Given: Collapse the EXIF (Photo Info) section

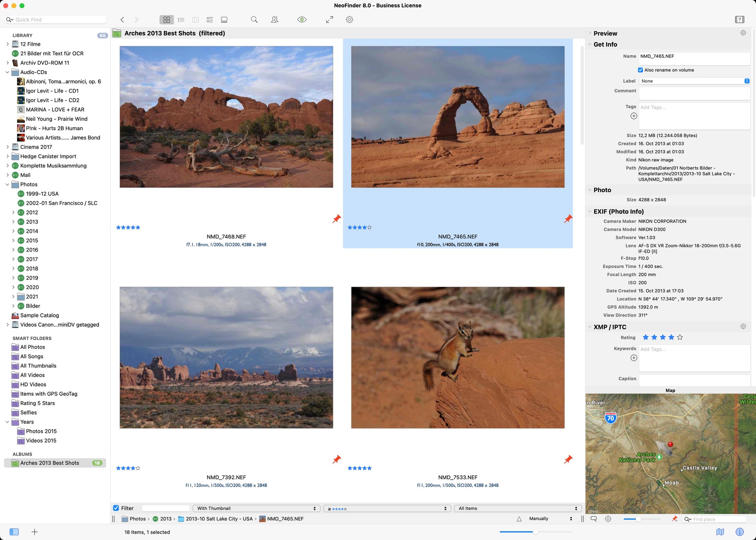Looking at the screenshot, I should point(590,211).
